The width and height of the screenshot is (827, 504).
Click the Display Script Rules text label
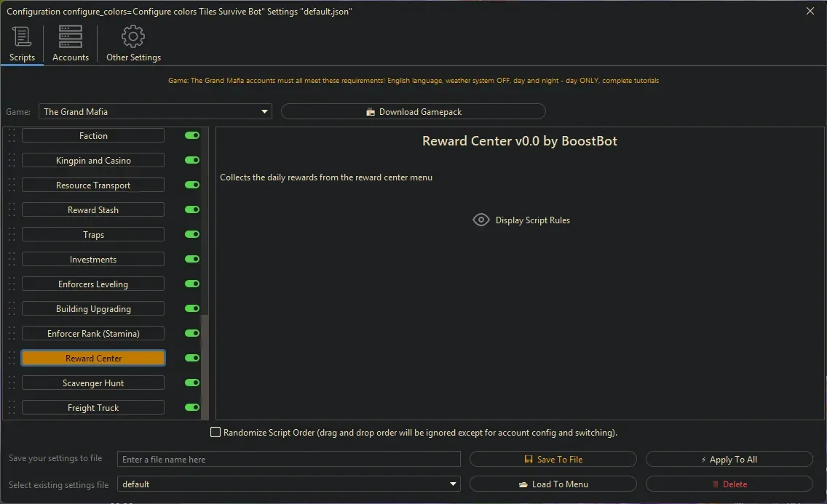pyautogui.click(x=533, y=220)
